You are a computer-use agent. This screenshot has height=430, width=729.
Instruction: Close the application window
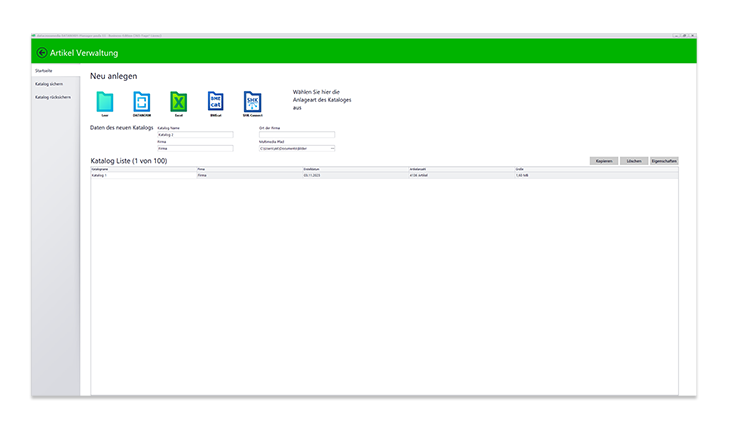pos(692,35)
